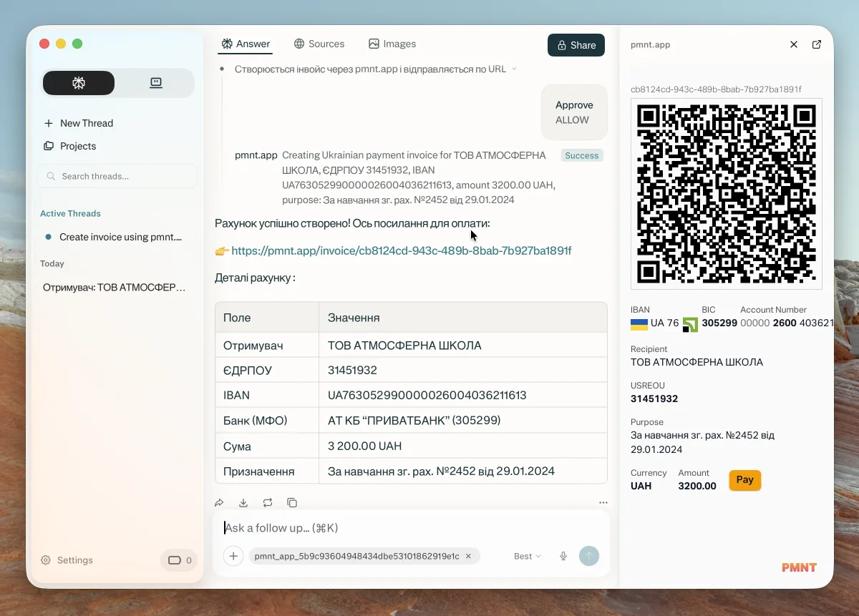
Task: Open the pmnt.app panel in external window
Action: 817,44
